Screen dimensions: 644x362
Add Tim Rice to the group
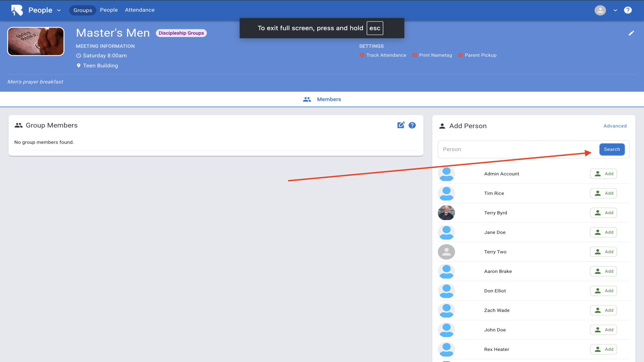point(603,193)
